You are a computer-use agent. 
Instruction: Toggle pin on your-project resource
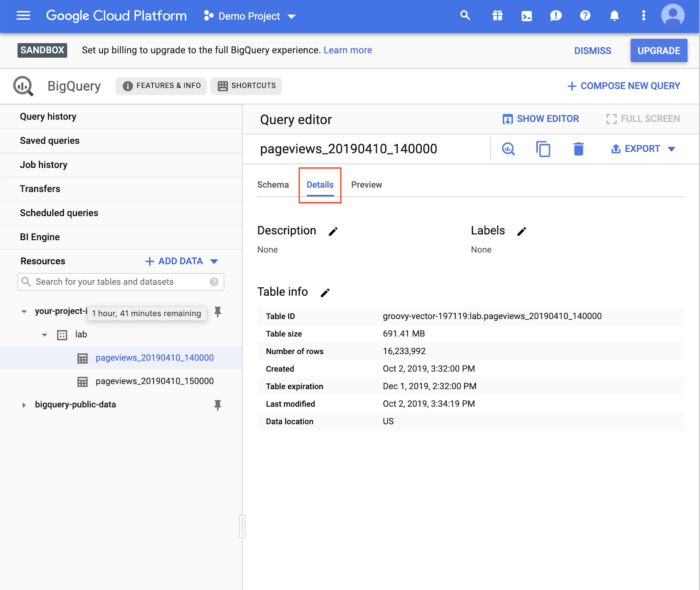pos(217,312)
